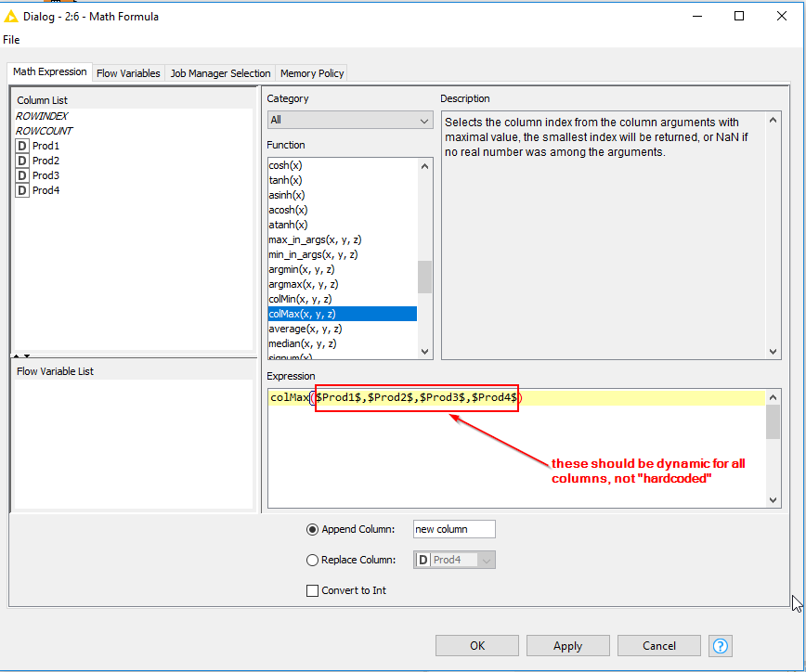Collapse the column list split pane arrows
The width and height of the screenshot is (806, 672).
[x=20, y=355]
